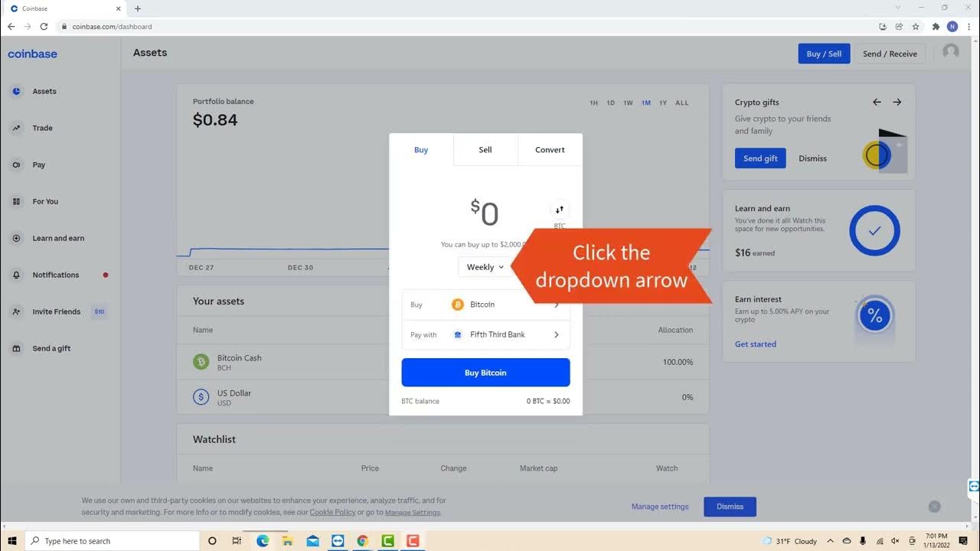This screenshot has width=980, height=551.
Task: Select the 1W chart range
Action: pyautogui.click(x=628, y=103)
